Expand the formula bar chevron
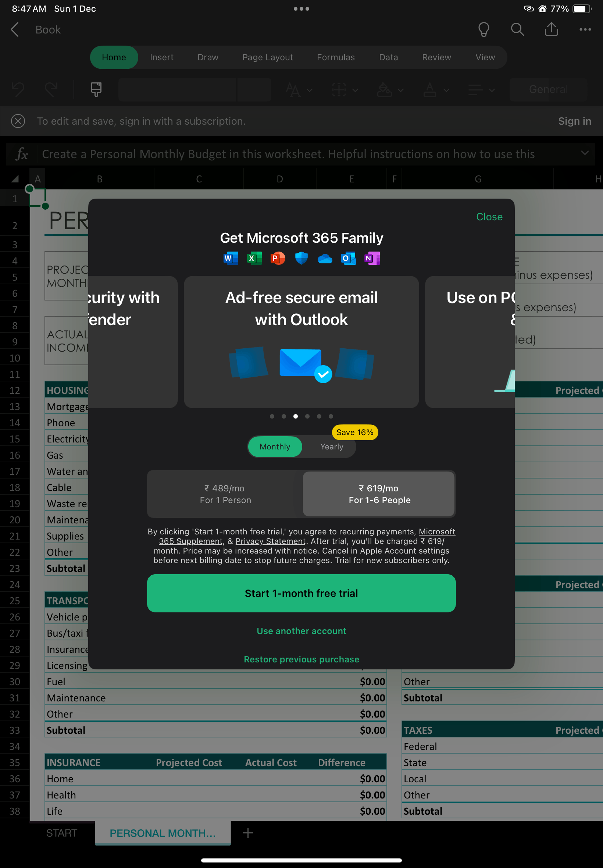 point(585,153)
